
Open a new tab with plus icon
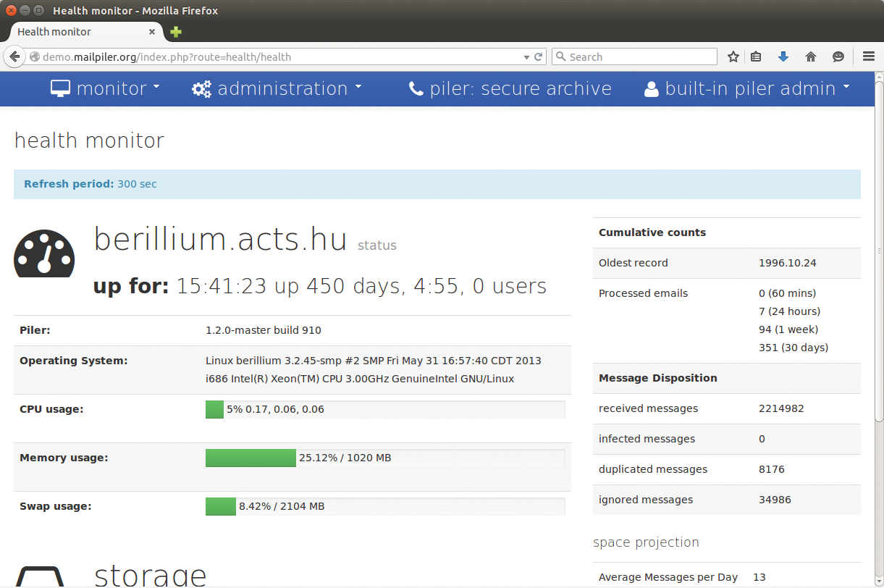click(176, 32)
